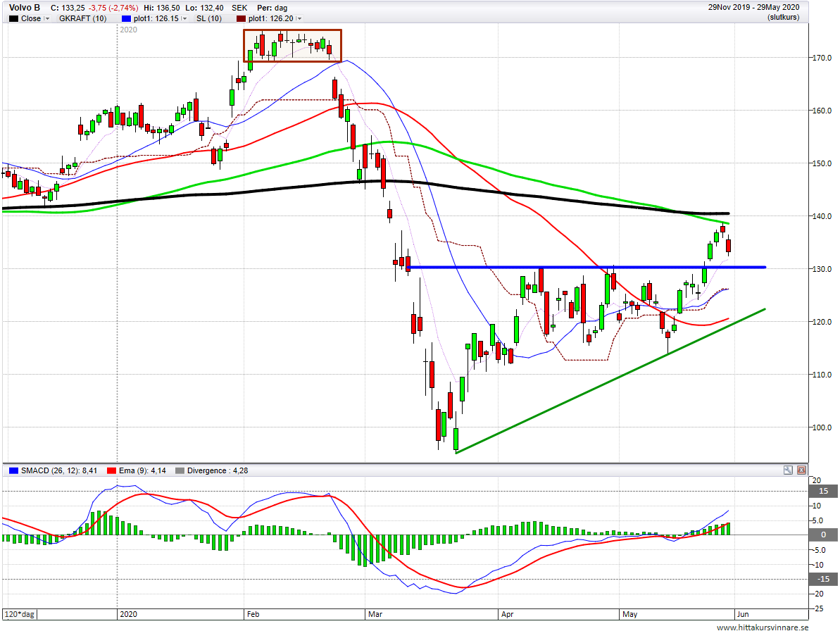Image resolution: width=840 pixels, height=631 pixels.
Task: Click the date range 29Nov 2019 - 29May 2020
Action: click(x=754, y=7)
